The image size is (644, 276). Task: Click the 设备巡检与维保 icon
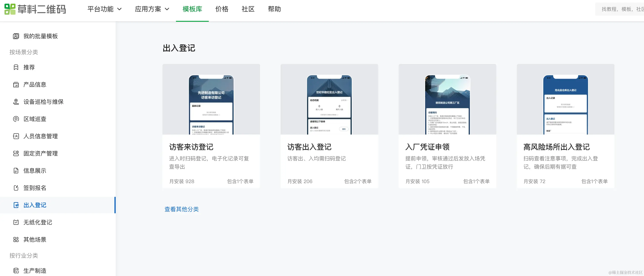tap(16, 102)
